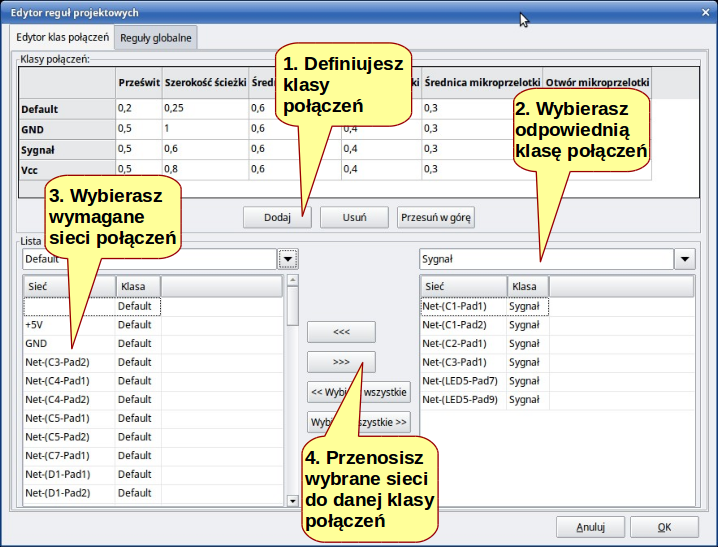Screen dimensions: 718x547
Task: Click the Szerokość ścieżki column header
Action: click(205, 83)
